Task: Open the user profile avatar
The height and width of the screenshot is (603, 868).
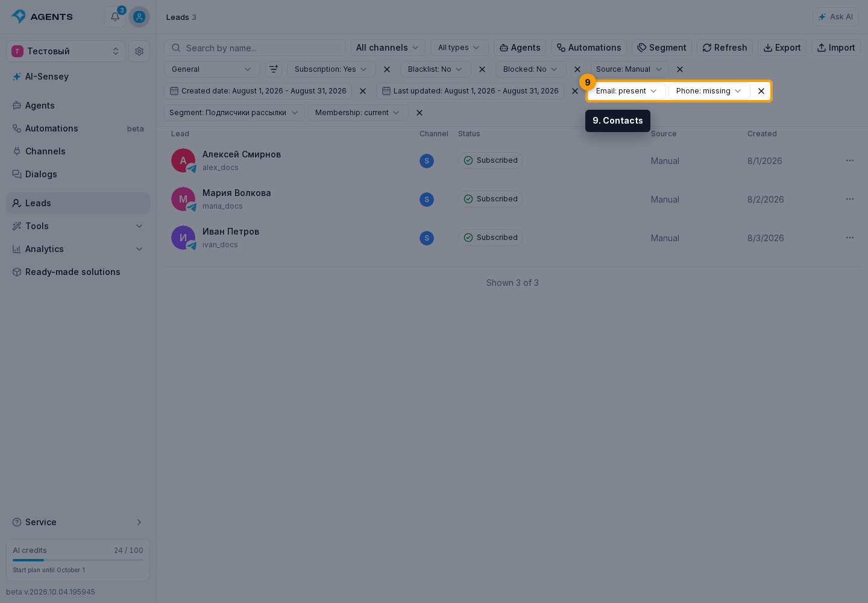Action: click(x=139, y=17)
